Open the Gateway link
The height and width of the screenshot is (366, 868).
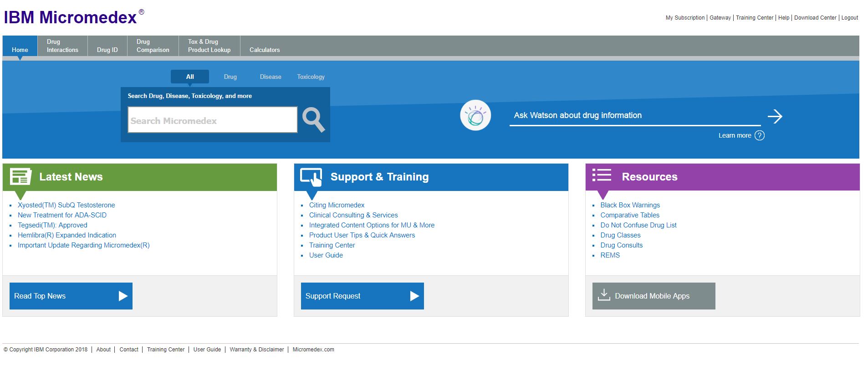[720, 18]
